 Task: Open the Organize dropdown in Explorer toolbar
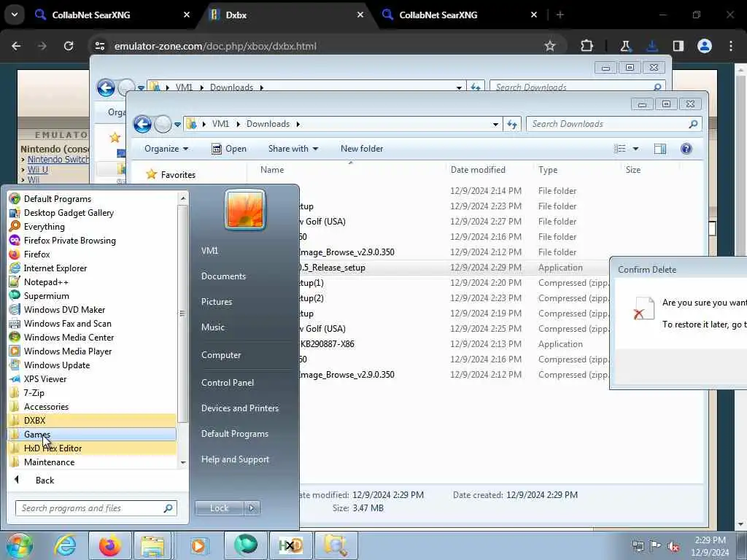coord(166,149)
